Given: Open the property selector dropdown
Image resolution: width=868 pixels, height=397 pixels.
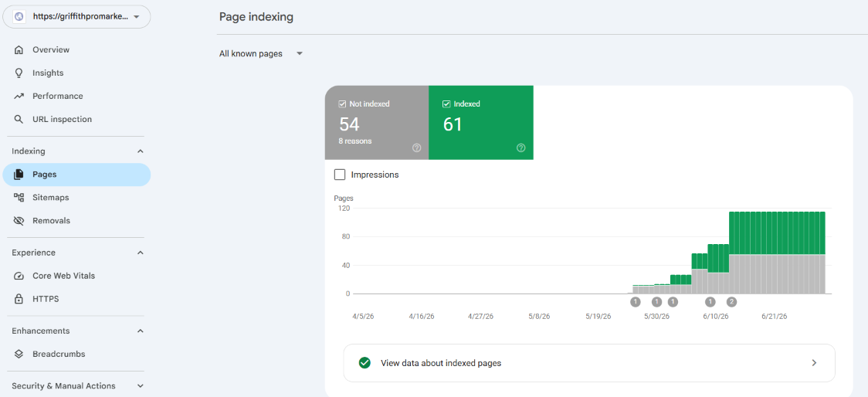Looking at the screenshot, I should click(76, 17).
